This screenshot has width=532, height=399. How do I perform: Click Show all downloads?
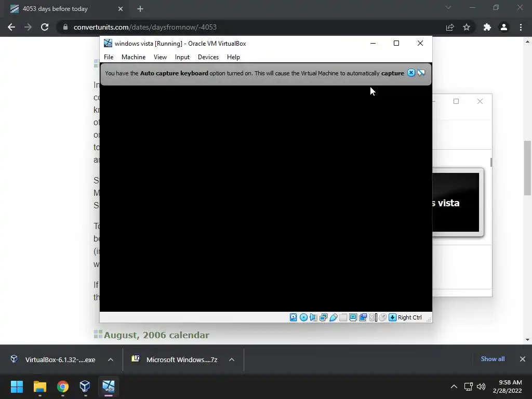[493, 359]
